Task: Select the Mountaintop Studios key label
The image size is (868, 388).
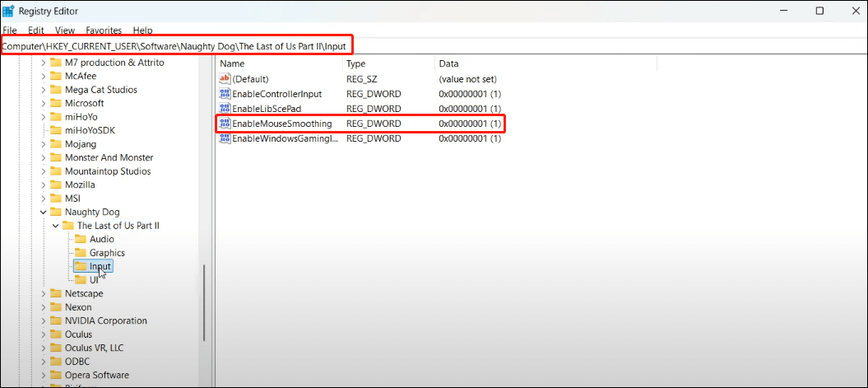Action: click(x=108, y=171)
